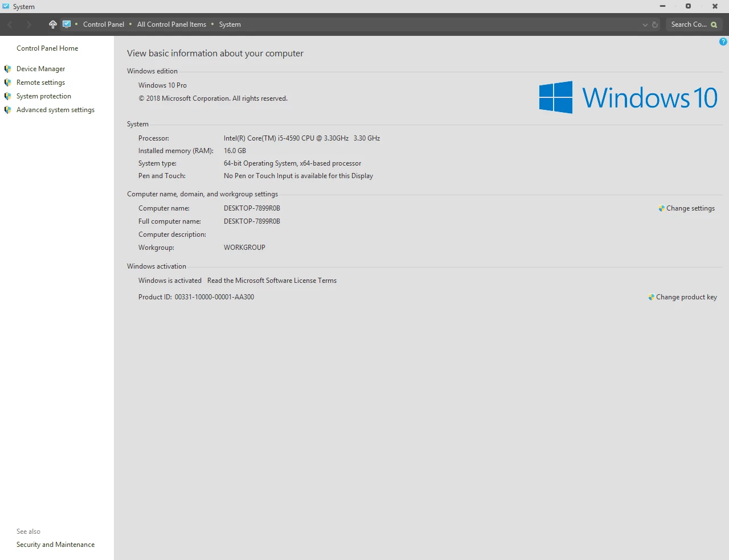The image size is (729, 560).
Task: Click the 'Windows 10 Pro' edition text
Action: [x=162, y=85]
